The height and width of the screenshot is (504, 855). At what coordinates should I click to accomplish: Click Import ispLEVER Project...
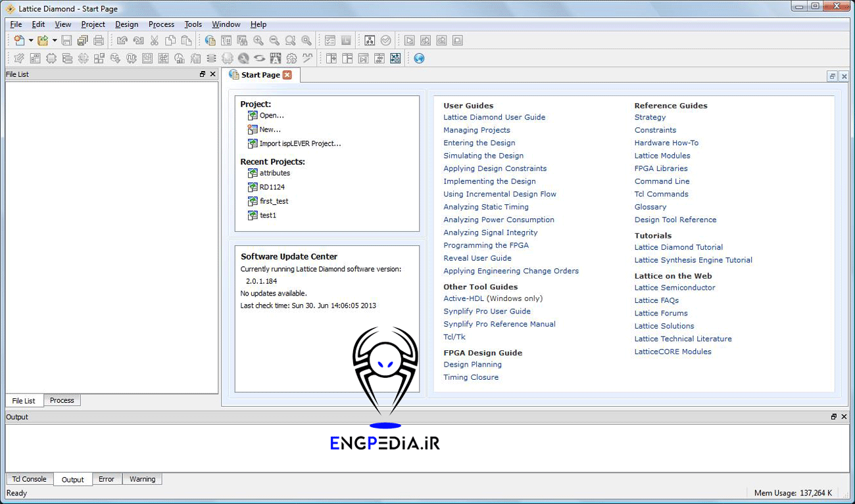click(300, 143)
